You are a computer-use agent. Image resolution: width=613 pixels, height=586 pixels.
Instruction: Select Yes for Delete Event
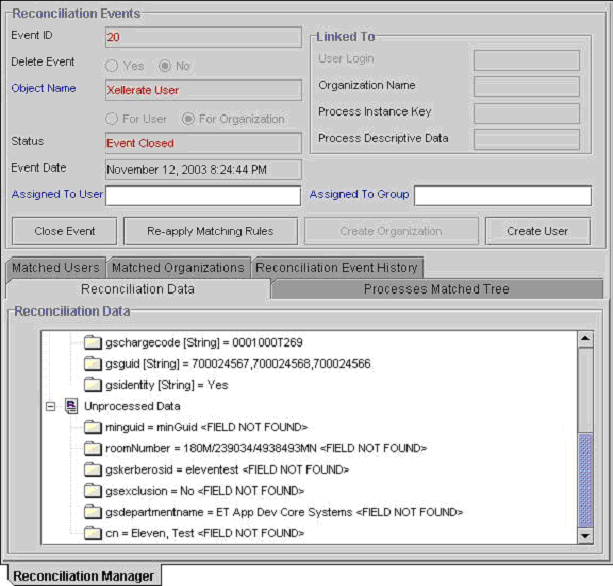click(x=111, y=65)
